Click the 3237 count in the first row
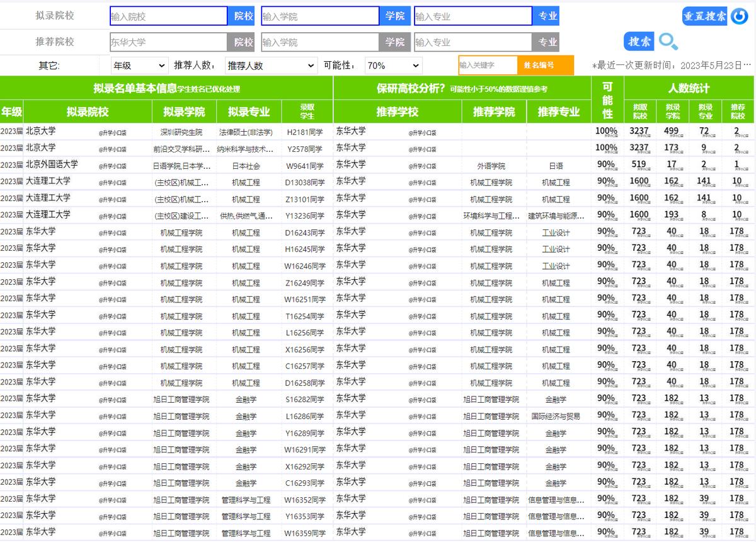Screen dimensions: 756x542 point(639,131)
